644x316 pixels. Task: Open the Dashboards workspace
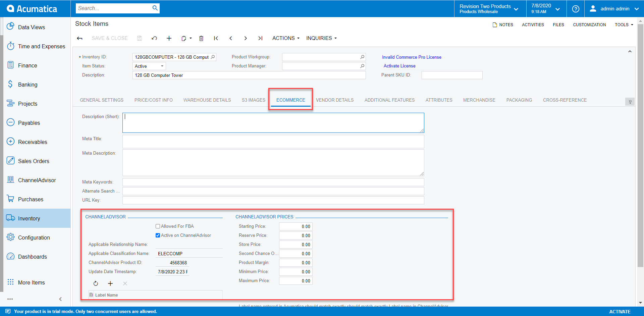click(x=37, y=257)
